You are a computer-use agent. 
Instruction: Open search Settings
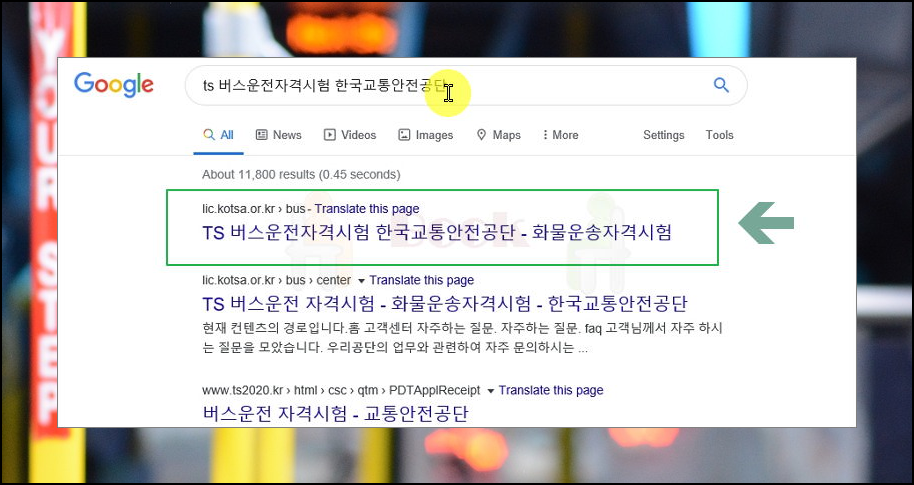pos(663,135)
